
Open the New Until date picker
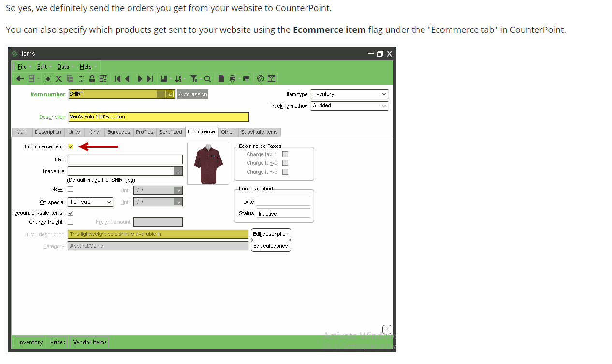tap(178, 190)
